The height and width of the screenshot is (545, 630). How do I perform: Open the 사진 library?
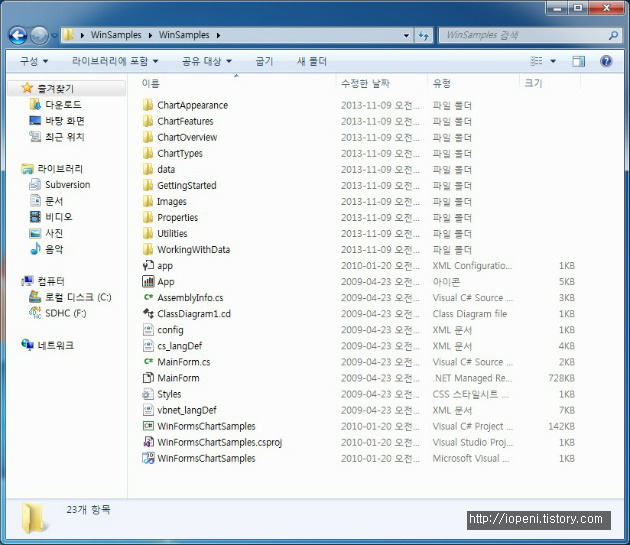tap(54, 233)
